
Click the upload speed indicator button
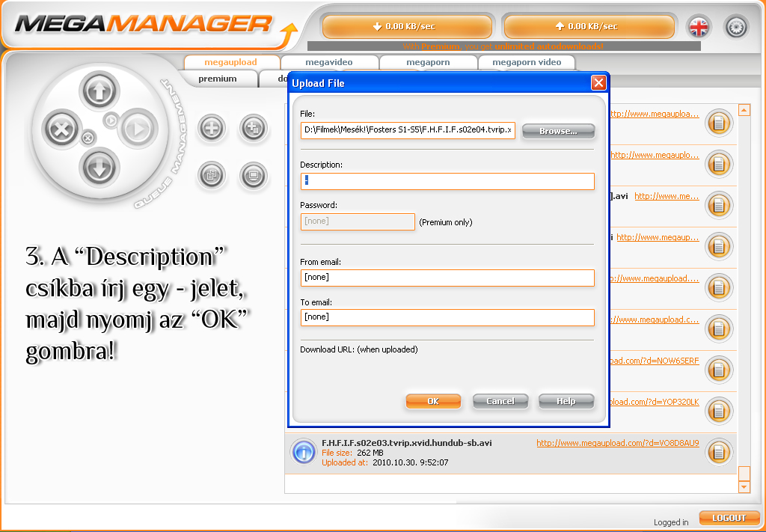[x=589, y=26]
